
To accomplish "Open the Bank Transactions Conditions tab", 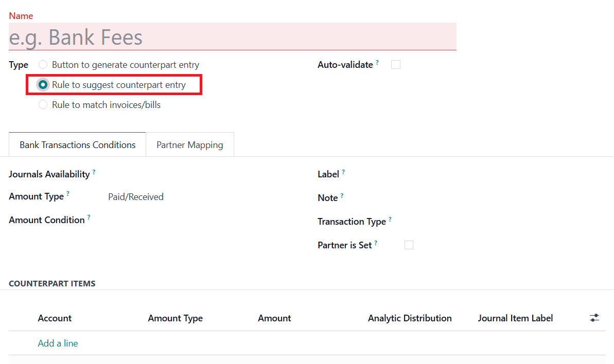I will 78,145.
